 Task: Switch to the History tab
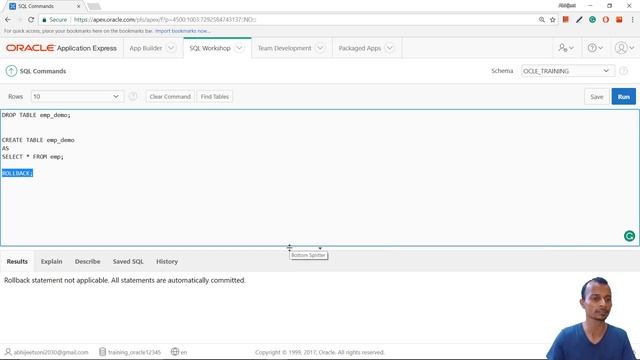[x=167, y=262]
